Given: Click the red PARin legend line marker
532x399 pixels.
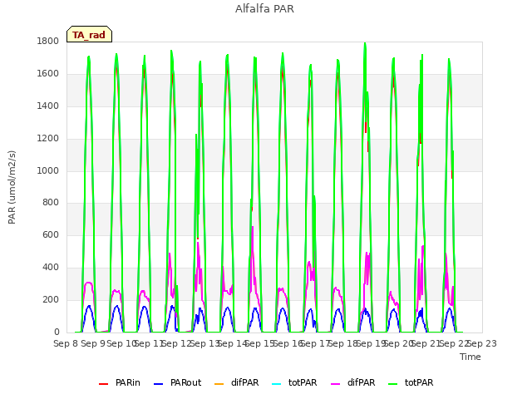Looking at the screenshot, I should tap(103, 384).
